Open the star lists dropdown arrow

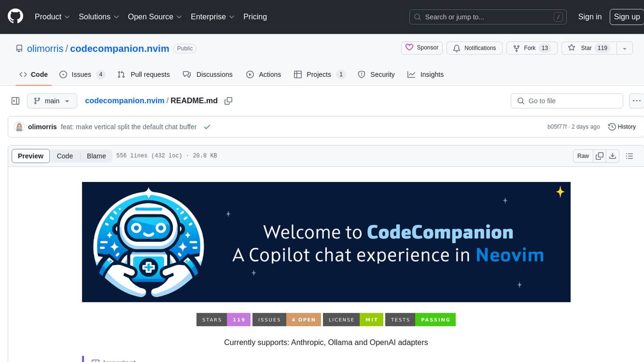pyautogui.click(x=625, y=48)
